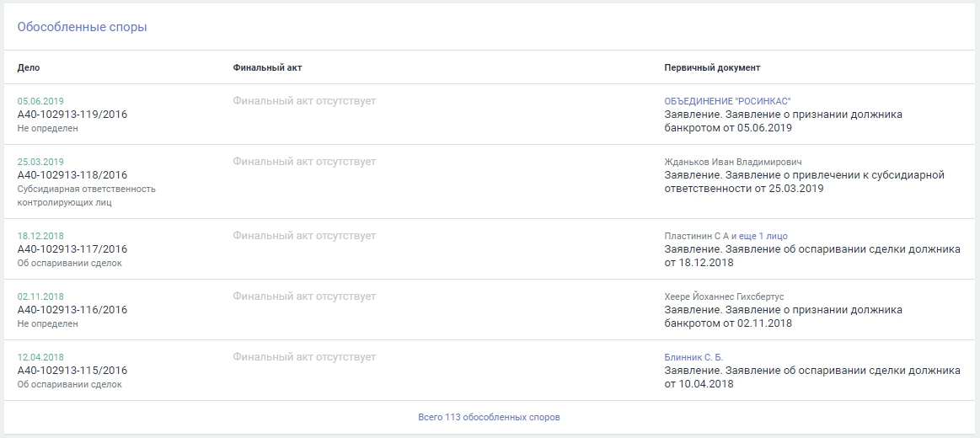Click the Первичный документ column header
980x438 pixels.
pos(713,67)
